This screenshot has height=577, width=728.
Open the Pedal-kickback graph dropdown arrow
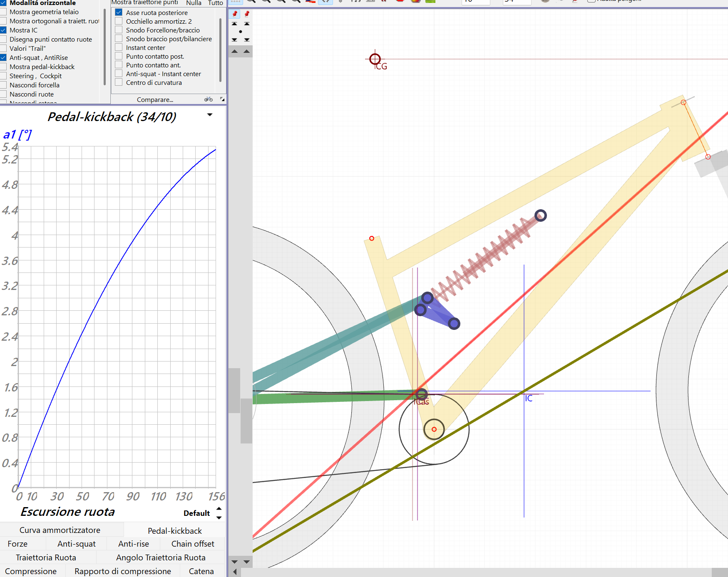(x=210, y=115)
